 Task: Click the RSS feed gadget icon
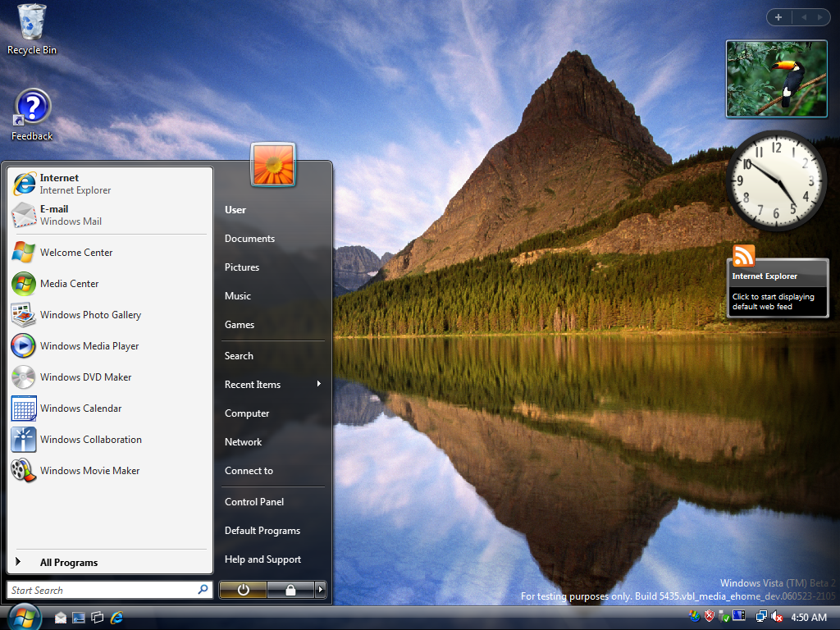pos(744,256)
